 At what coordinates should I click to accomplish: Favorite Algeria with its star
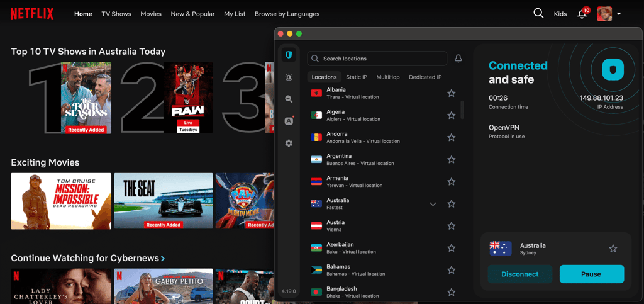[x=452, y=115]
